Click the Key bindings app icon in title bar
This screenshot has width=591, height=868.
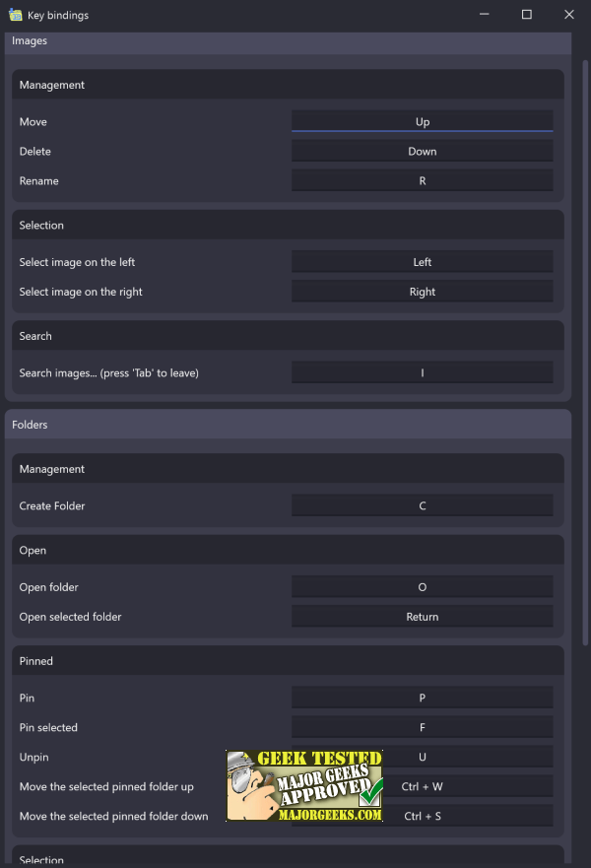[14, 14]
